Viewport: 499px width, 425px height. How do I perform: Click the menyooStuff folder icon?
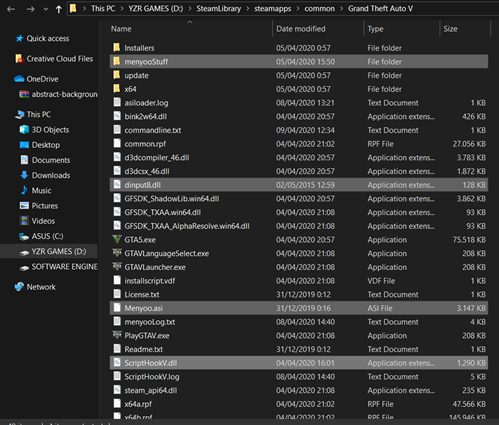[x=116, y=61]
